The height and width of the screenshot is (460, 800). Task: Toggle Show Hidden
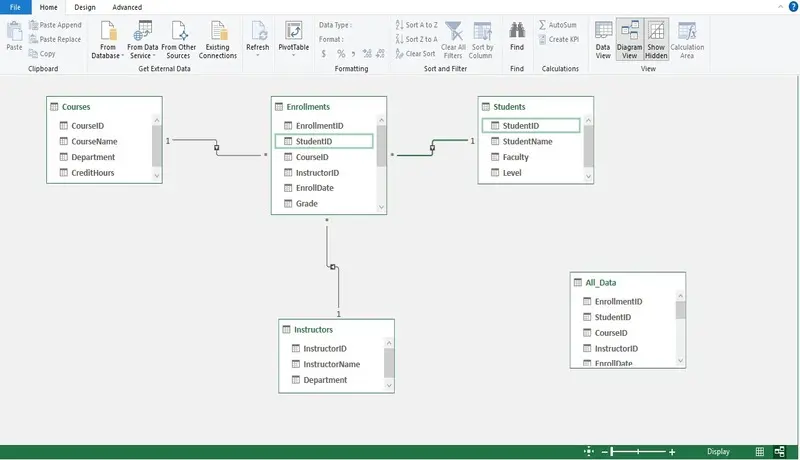pos(656,40)
